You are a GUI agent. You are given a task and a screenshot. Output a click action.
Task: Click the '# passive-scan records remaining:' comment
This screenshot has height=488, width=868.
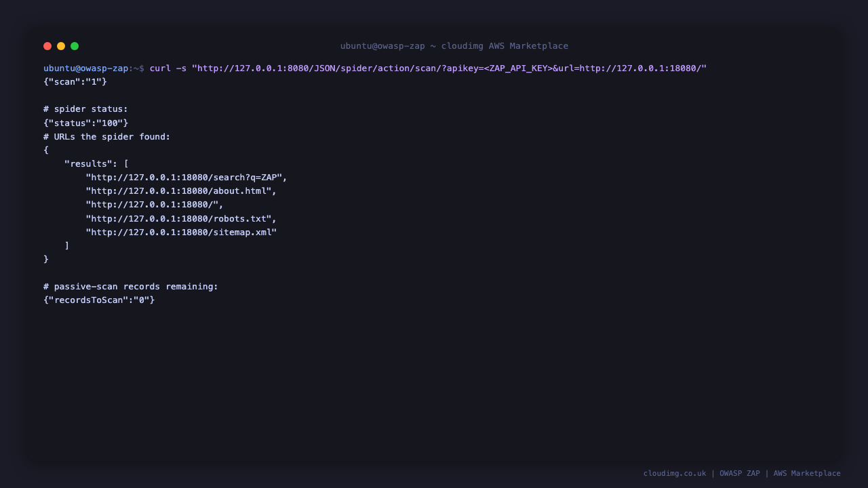click(131, 287)
